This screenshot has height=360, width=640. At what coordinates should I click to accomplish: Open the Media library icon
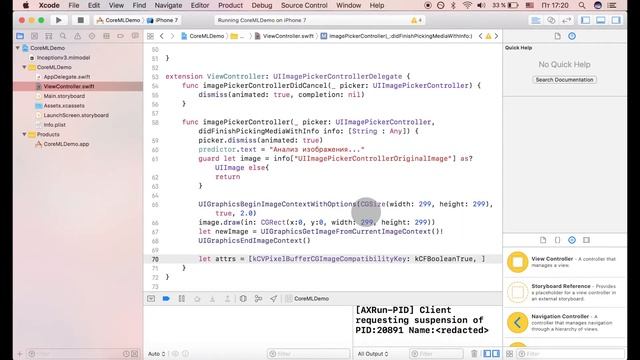[x=587, y=240]
